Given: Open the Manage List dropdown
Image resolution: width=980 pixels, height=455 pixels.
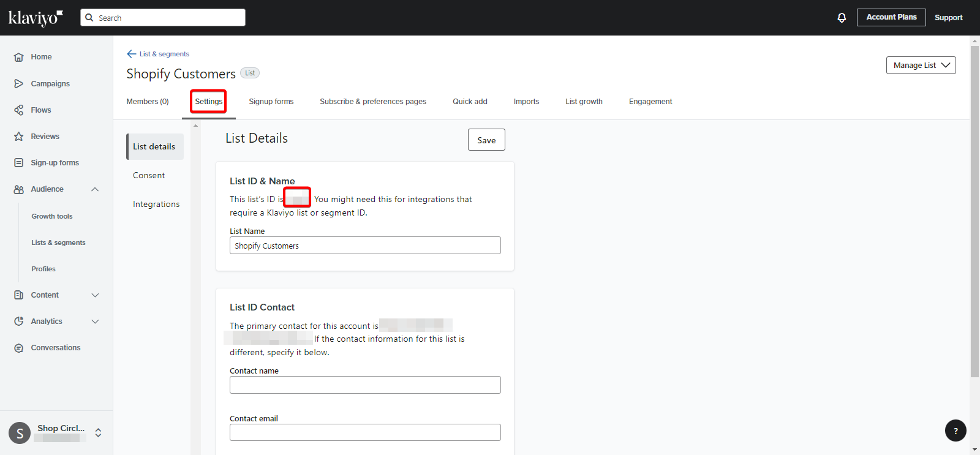Looking at the screenshot, I should (x=921, y=65).
